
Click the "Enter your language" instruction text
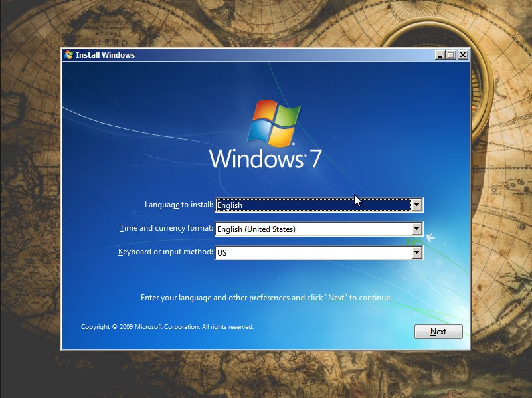pyautogui.click(x=266, y=298)
